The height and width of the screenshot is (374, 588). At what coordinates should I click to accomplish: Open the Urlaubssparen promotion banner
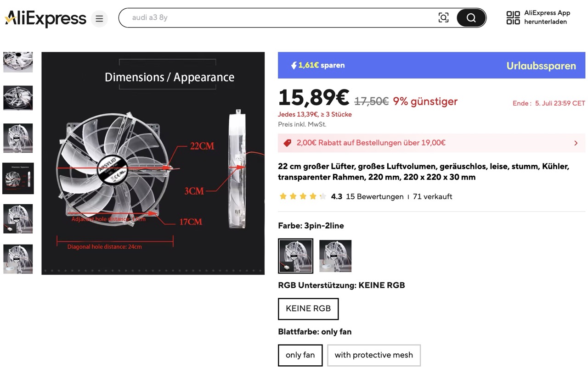pyautogui.click(x=541, y=66)
